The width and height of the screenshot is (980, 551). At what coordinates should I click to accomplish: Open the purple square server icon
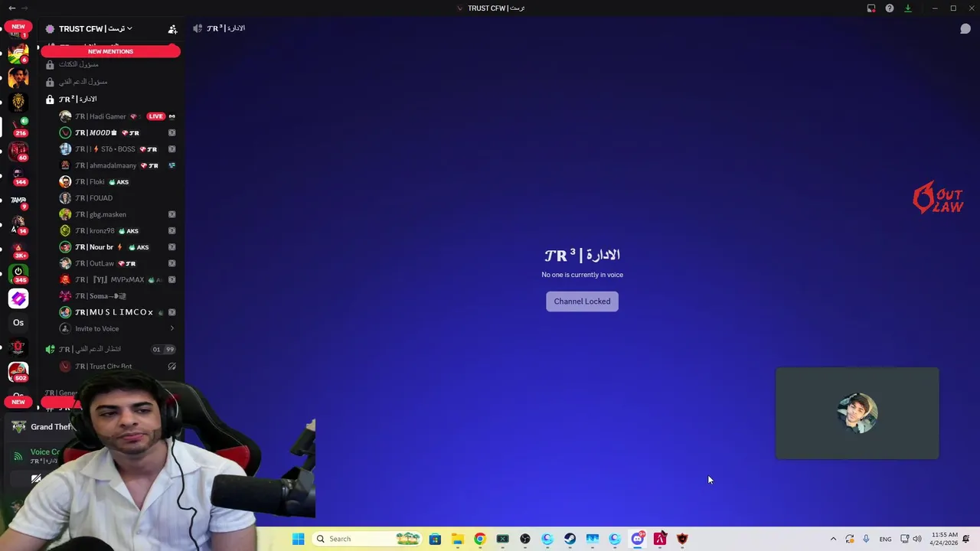pos(18,298)
